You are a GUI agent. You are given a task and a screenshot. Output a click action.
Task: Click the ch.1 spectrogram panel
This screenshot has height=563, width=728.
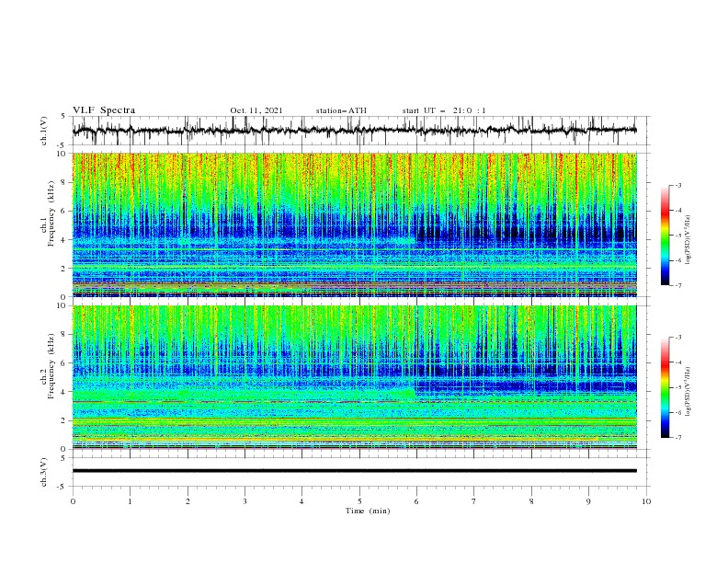click(x=354, y=224)
